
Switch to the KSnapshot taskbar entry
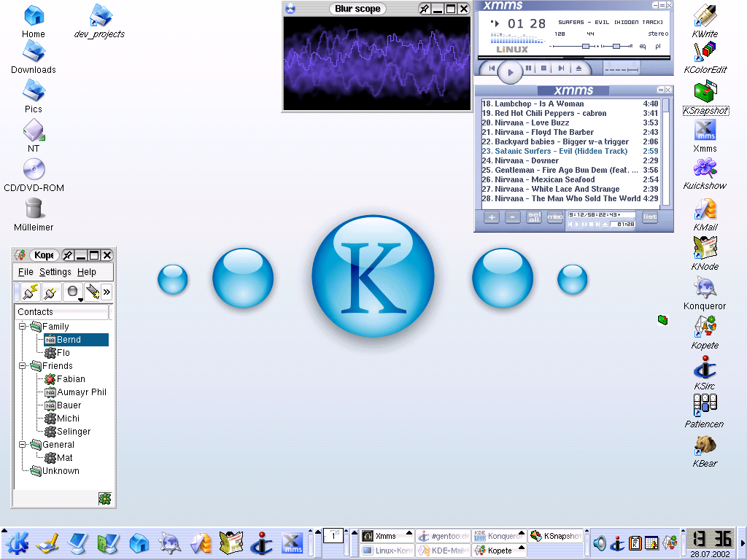tap(555, 536)
